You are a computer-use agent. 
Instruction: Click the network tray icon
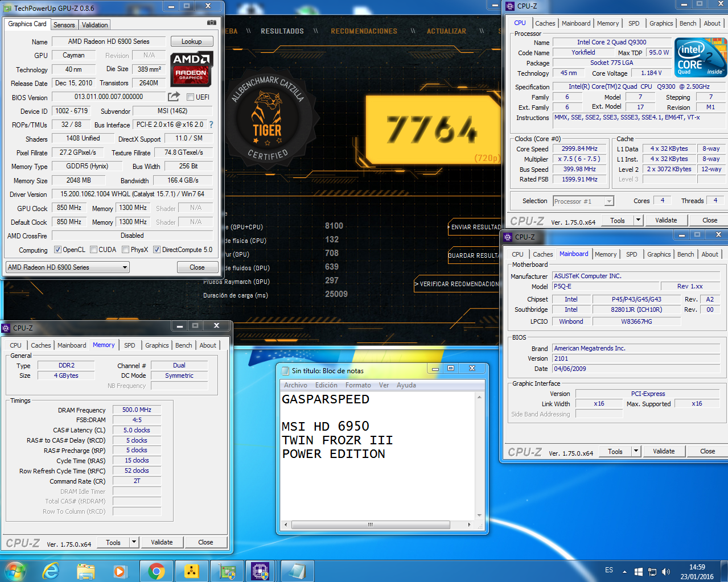[652, 571]
